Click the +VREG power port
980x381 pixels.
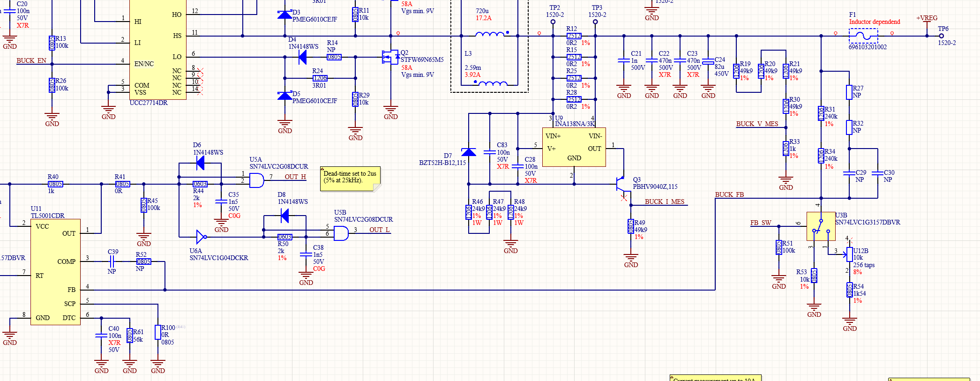927,18
